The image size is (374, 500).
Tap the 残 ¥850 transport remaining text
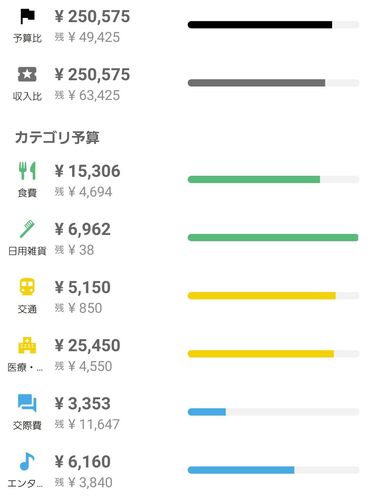click(x=78, y=308)
